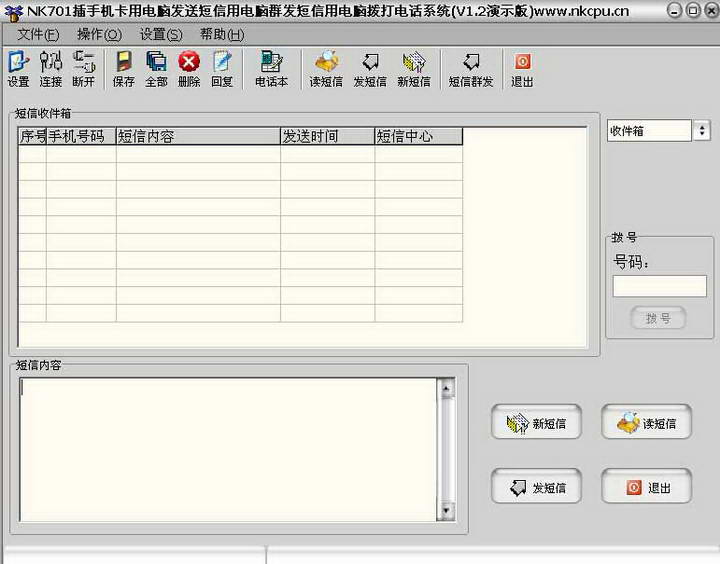Click the 号码 dial number input field
Image resolution: width=720 pixels, height=564 pixels.
pos(659,286)
